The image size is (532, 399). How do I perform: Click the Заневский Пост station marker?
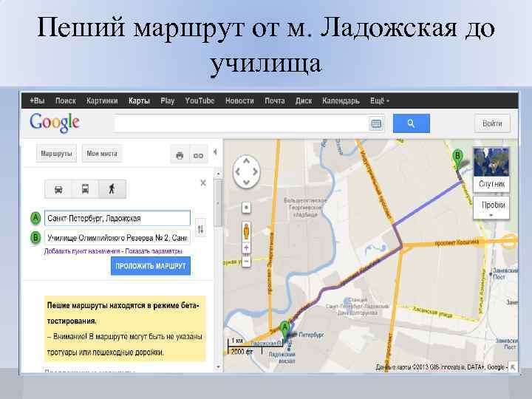pos(491,273)
